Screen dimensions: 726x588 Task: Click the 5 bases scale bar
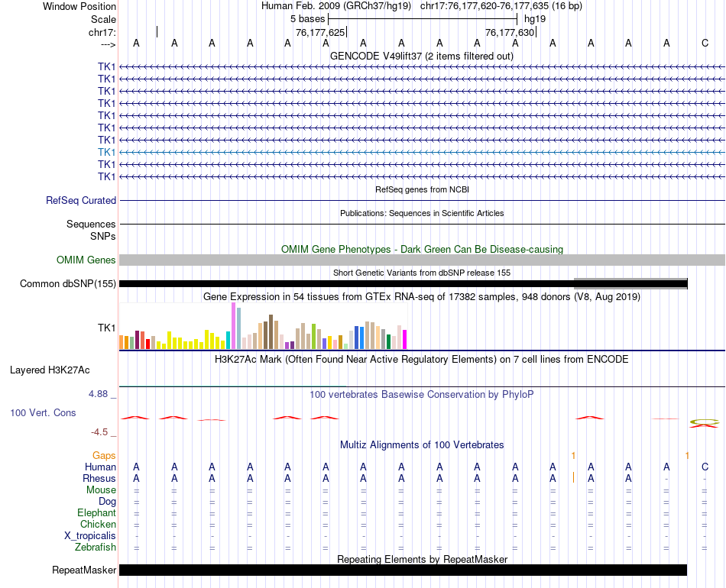coord(423,19)
